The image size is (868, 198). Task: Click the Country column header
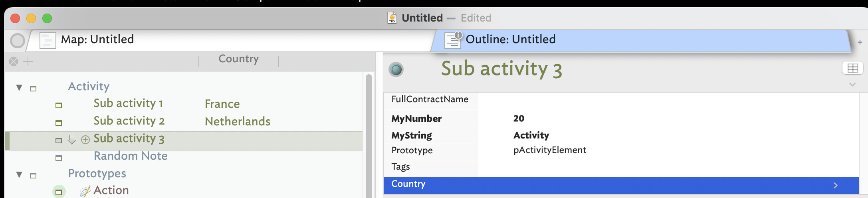(238, 59)
